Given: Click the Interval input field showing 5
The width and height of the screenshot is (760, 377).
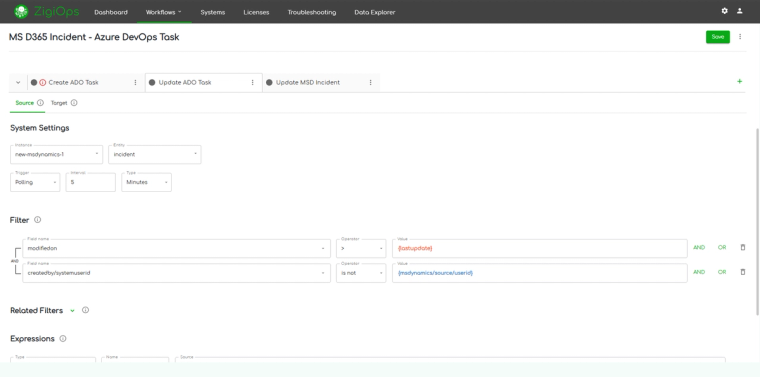Looking at the screenshot, I should point(91,182).
